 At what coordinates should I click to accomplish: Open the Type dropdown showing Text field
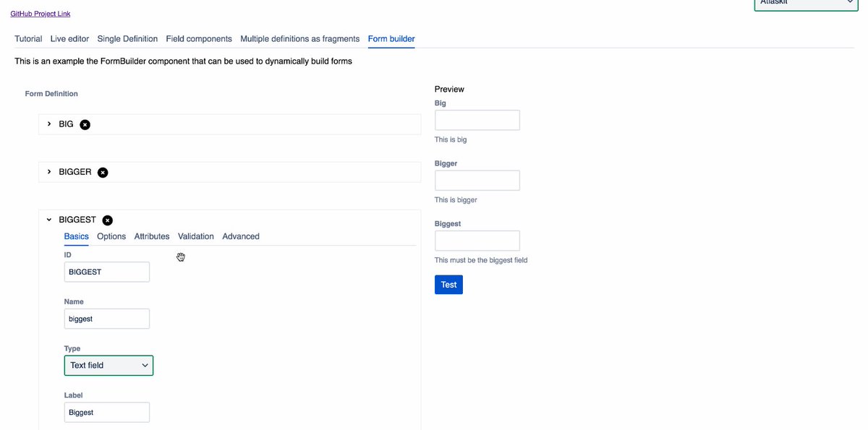pos(109,366)
